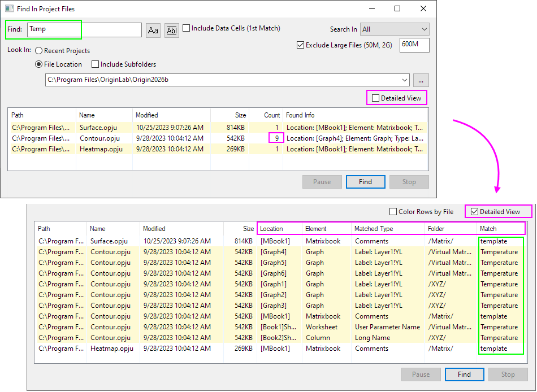Select Surface.opju row in detailed list
537x392 pixels.
[x=280, y=241]
